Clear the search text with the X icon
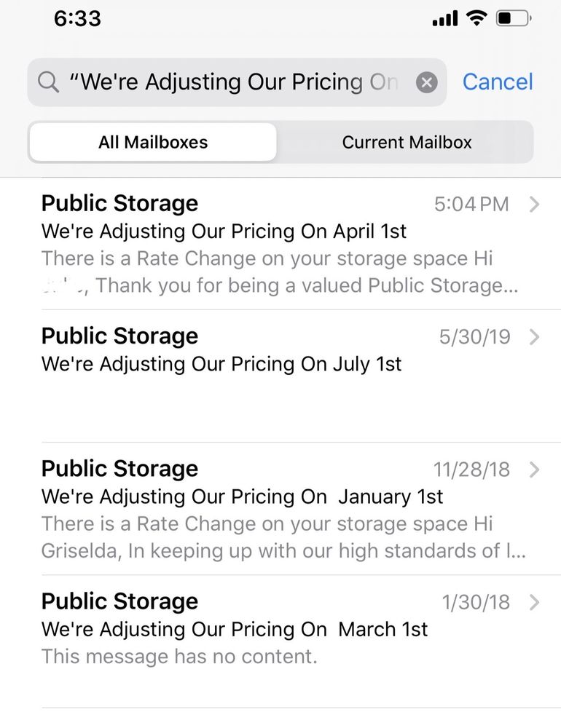The image size is (561, 728). [427, 82]
